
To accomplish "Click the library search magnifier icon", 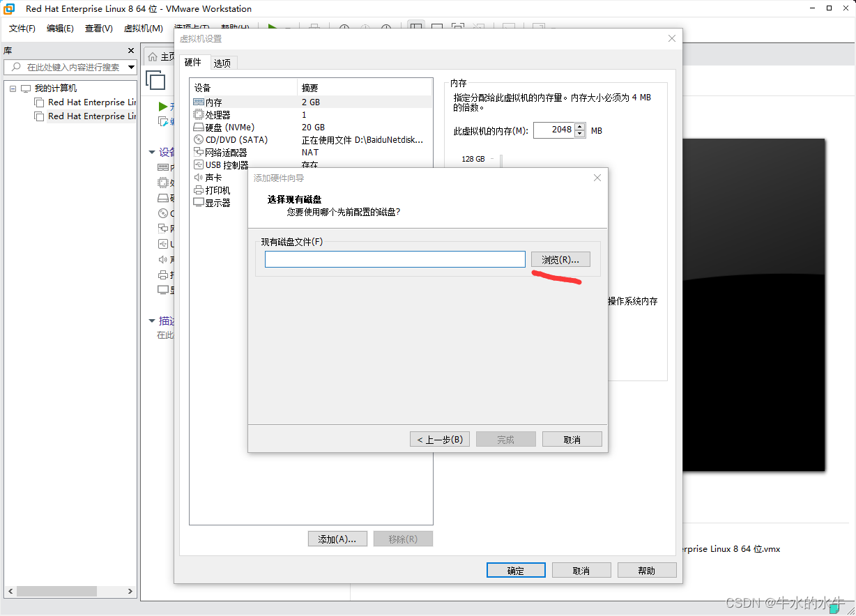I will [x=16, y=67].
